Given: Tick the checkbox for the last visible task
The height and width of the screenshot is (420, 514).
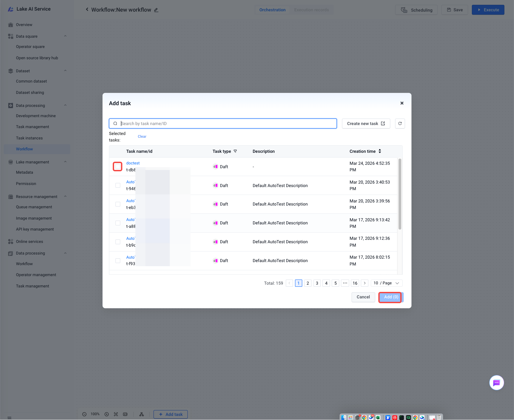Looking at the screenshot, I should (x=118, y=261).
